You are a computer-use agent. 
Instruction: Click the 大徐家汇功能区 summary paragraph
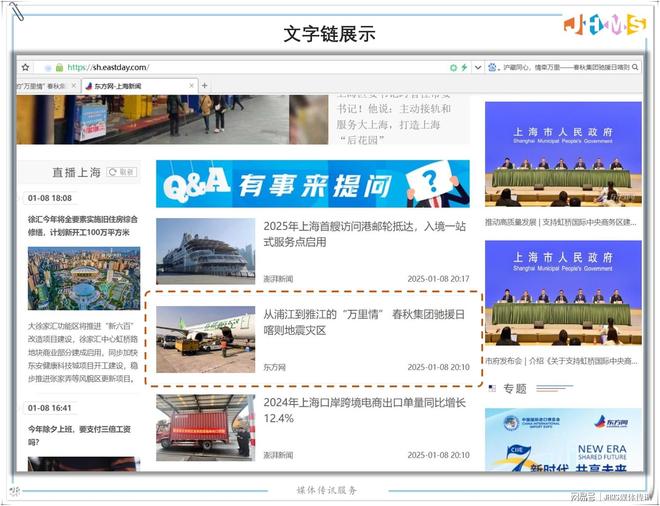pyautogui.click(x=83, y=352)
